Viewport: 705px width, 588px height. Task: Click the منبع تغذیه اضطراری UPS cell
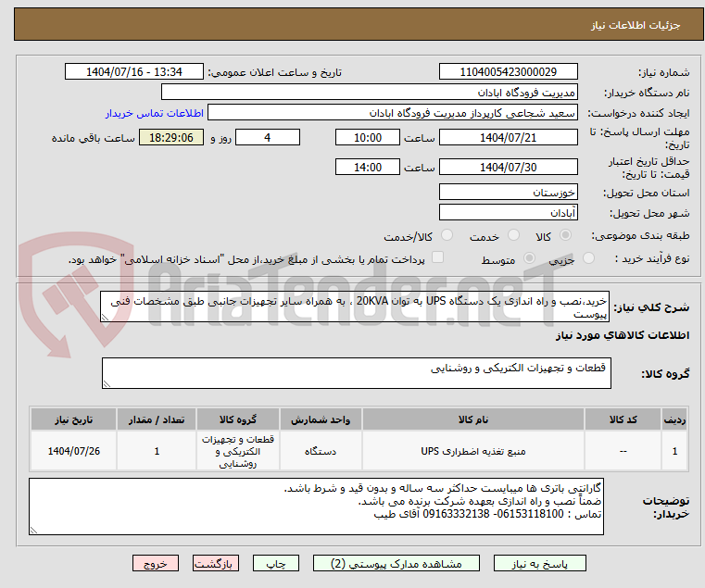(473, 451)
